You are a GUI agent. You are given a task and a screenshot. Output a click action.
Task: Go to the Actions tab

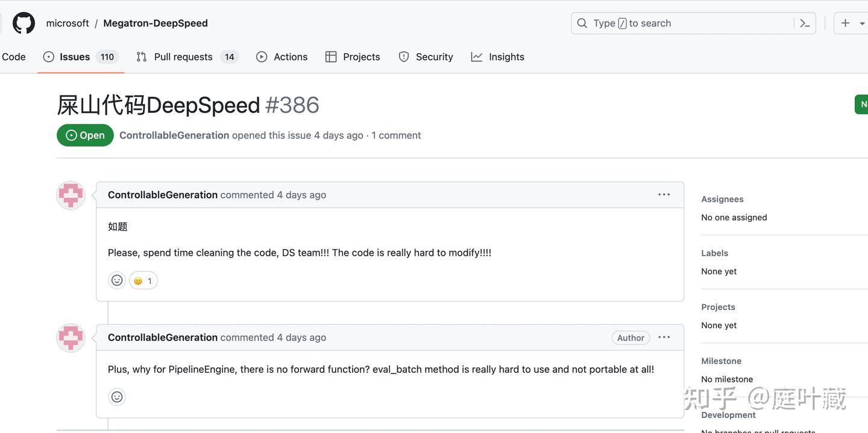[290, 57]
